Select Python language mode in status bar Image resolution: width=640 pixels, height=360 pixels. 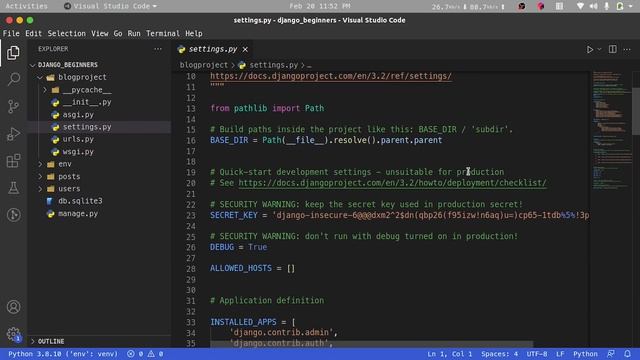585,354
